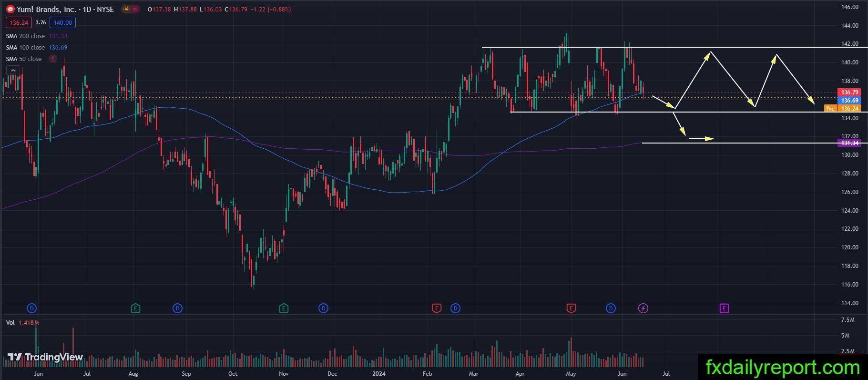Click the close value C136.79

pyautogui.click(x=235, y=10)
